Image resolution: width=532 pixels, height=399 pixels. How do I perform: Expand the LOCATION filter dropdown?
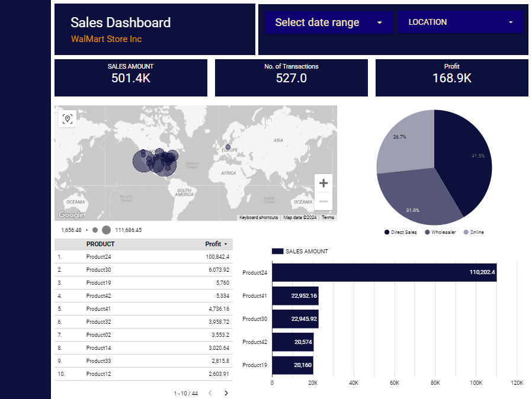(460, 22)
